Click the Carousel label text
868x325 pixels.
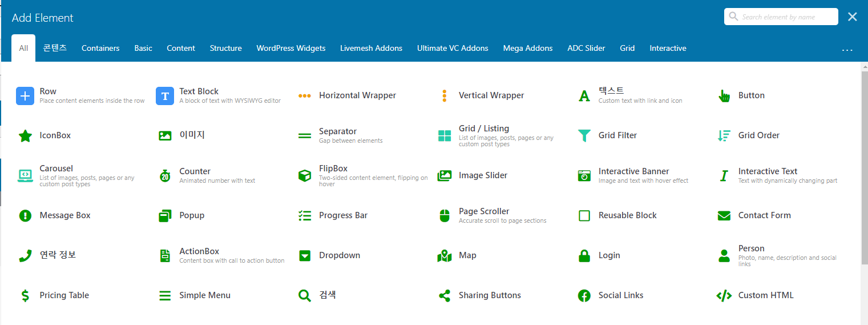(x=56, y=168)
